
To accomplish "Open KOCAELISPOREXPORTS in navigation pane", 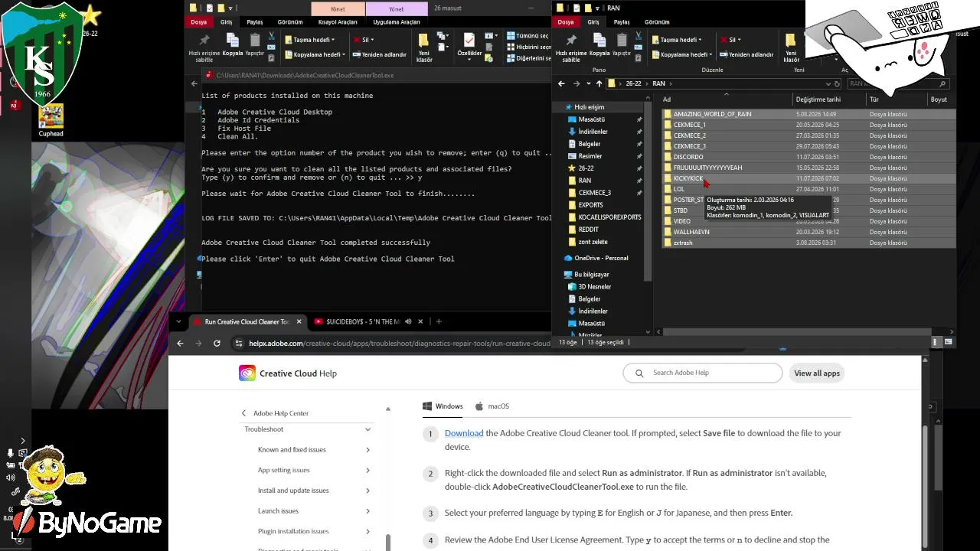I will click(609, 217).
